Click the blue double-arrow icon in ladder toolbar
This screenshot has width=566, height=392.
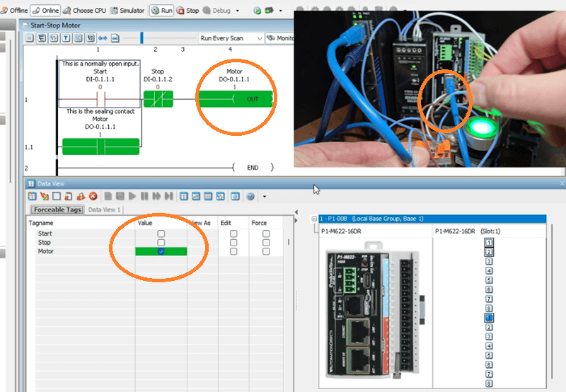pos(103,38)
